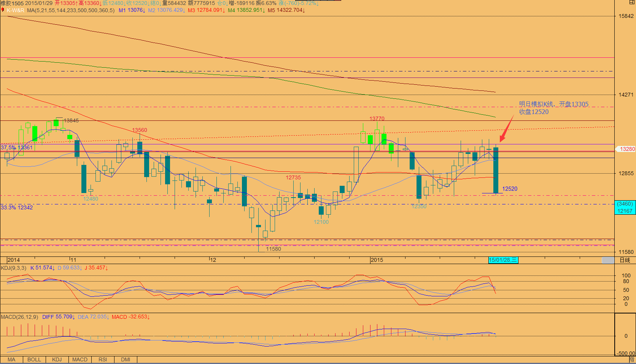Click the K 51.574 value in KDJ header

tap(43, 268)
